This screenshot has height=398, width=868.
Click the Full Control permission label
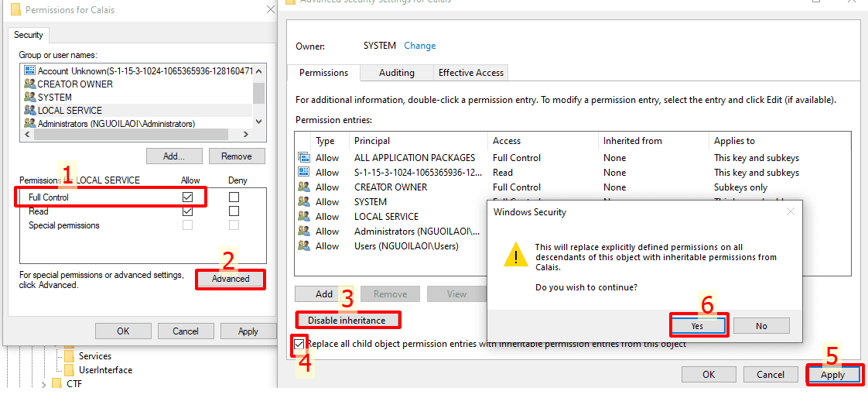(49, 197)
